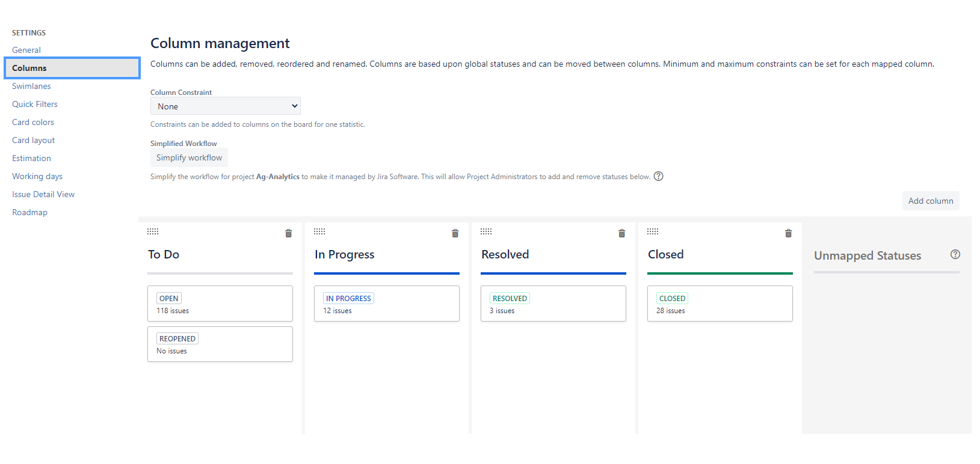
Task: Click the Add column button
Action: click(x=931, y=201)
